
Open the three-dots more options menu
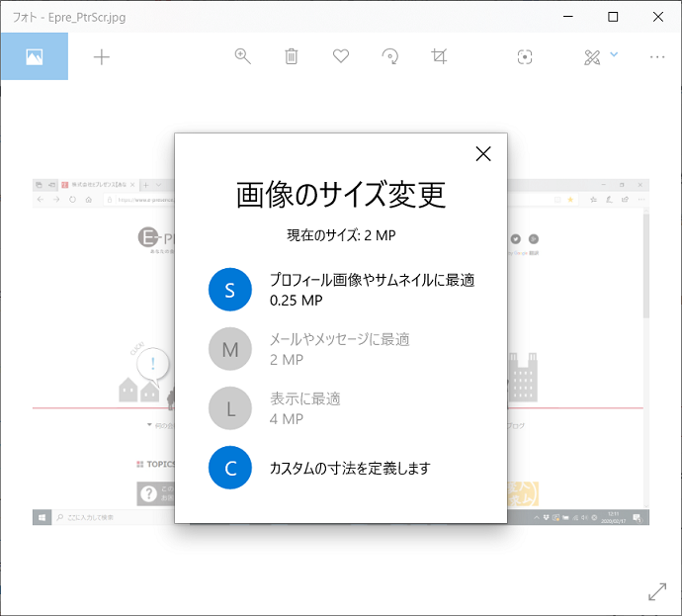point(657,56)
